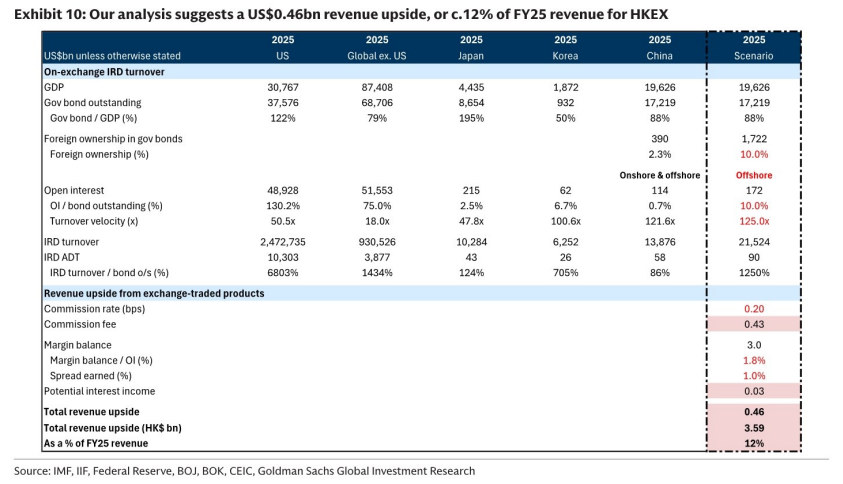The image size is (843, 484).
Task: Select the margin balance value 3.0
Action: (x=754, y=345)
